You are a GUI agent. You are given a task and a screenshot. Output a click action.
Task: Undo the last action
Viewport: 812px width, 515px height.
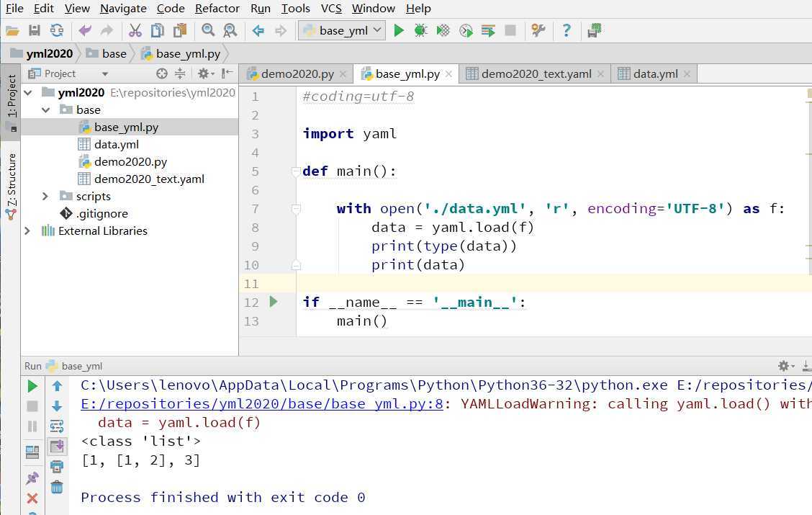click(85, 31)
